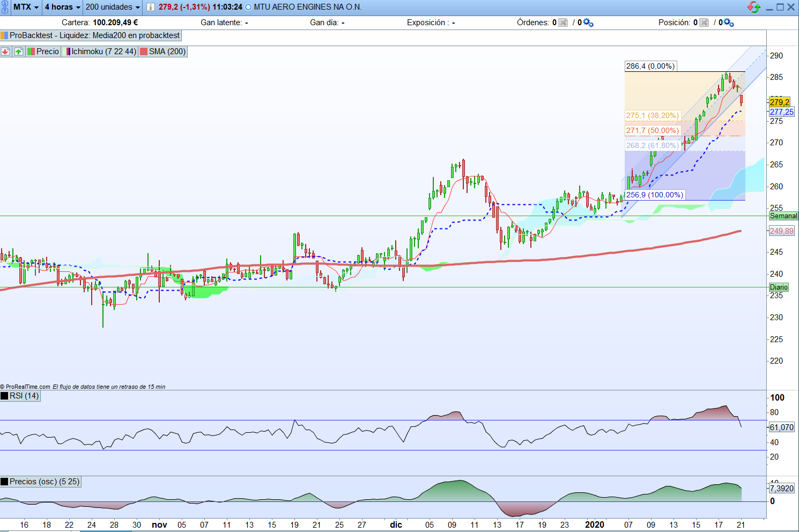Click the 11:03:24 clock in the header
Image resolution: width=799 pixels, height=532 pixels.
click(227, 7)
